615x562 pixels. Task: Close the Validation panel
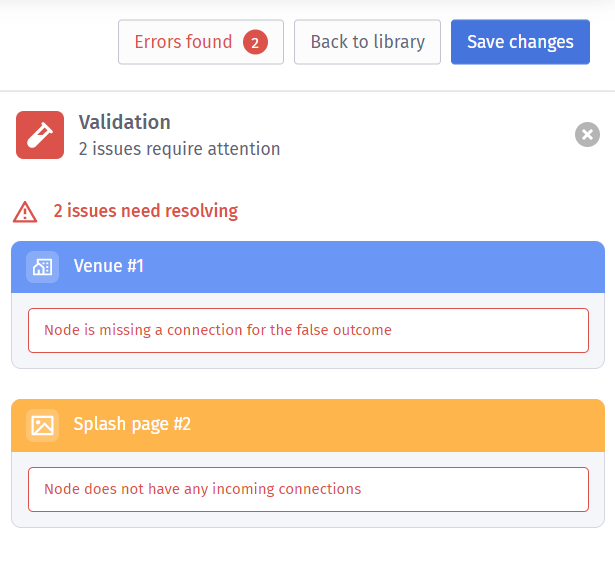pyautogui.click(x=588, y=134)
